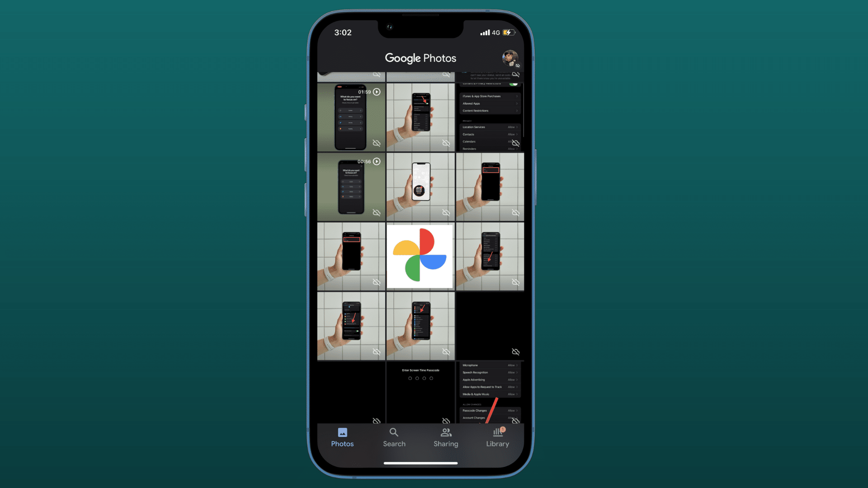Toggle visibility on bottom-left photo

(376, 420)
